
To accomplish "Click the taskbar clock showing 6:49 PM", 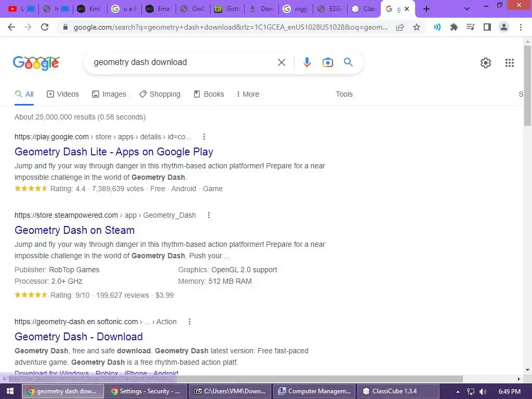I will click(x=509, y=392).
